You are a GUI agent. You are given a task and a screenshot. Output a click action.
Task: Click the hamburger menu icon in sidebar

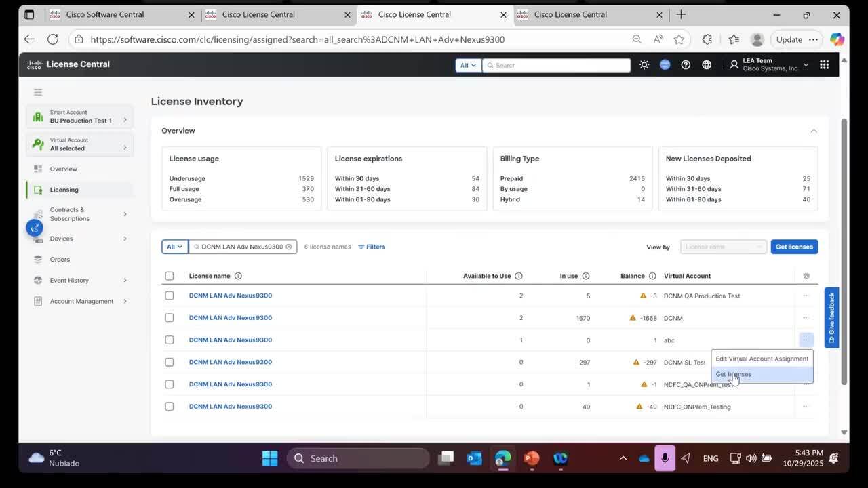[x=38, y=92]
